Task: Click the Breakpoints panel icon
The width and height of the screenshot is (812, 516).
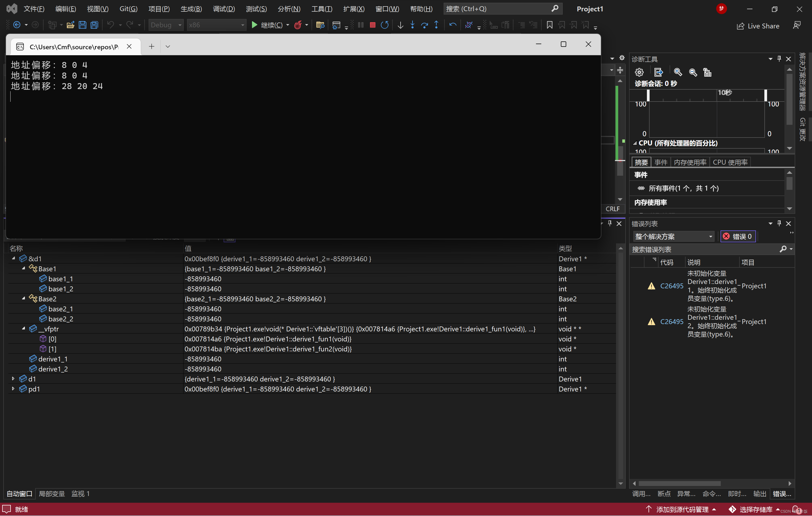Action: click(664, 492)
